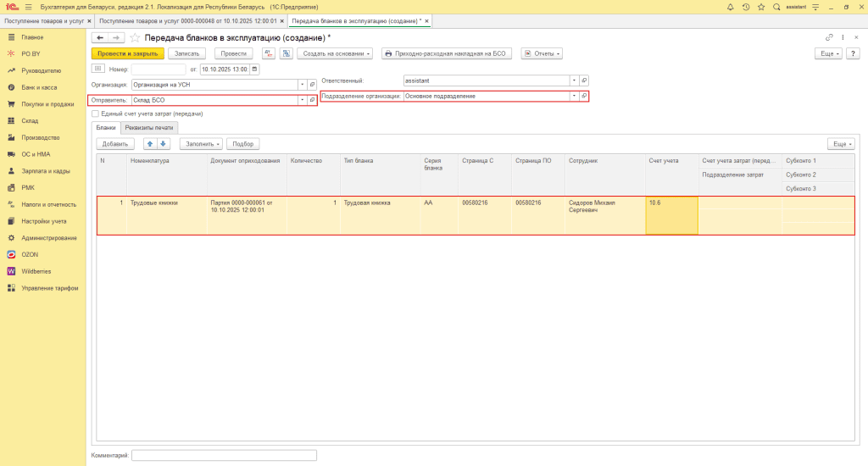The height and width of the screenshot is (466, 868).
Task: Move the row up with the blue arrow
Action: [150, 144]
